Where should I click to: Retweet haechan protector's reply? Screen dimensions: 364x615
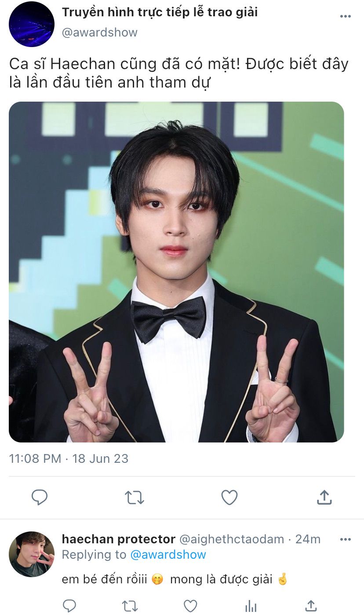tap(130, 606)
